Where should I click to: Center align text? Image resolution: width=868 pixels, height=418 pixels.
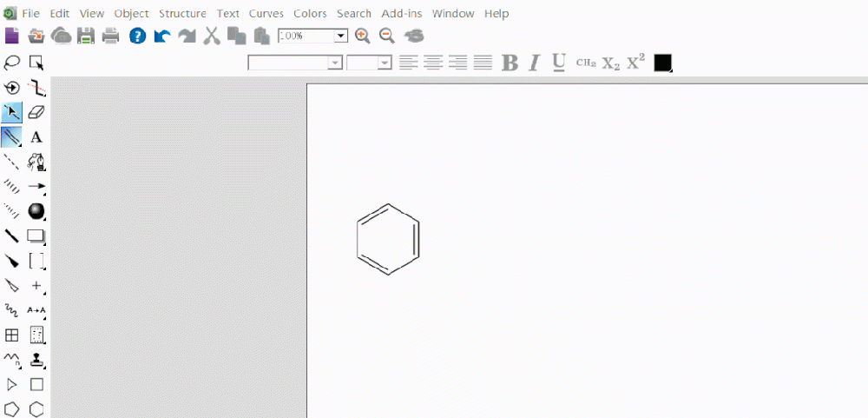(x=433, y=63)
